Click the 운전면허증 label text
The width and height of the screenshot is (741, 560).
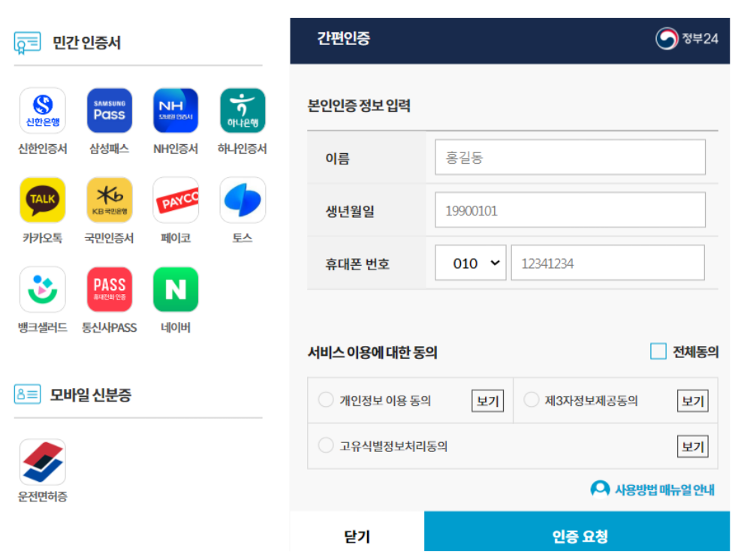[x=43, y=497]
